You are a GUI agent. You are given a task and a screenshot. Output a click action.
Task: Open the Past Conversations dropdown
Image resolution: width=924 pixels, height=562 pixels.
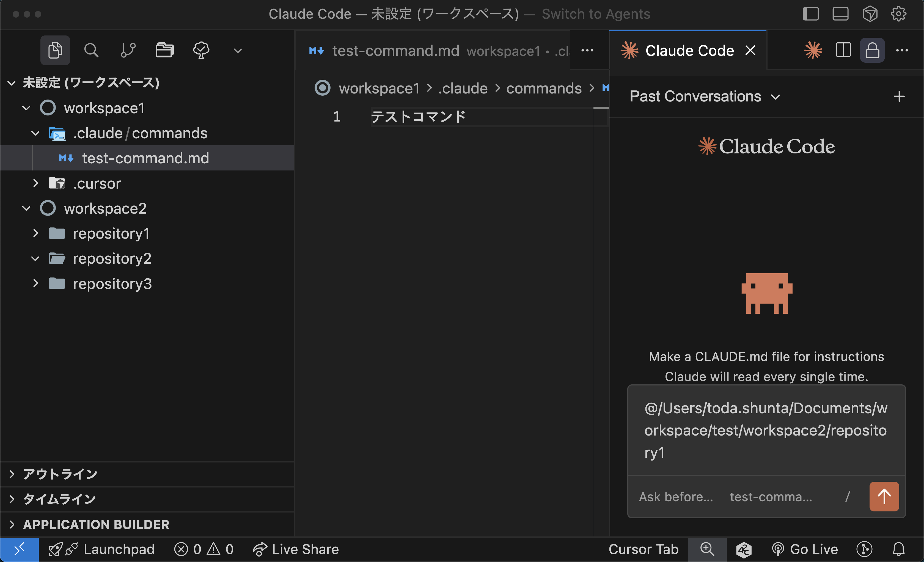click(x=704, y=96)
